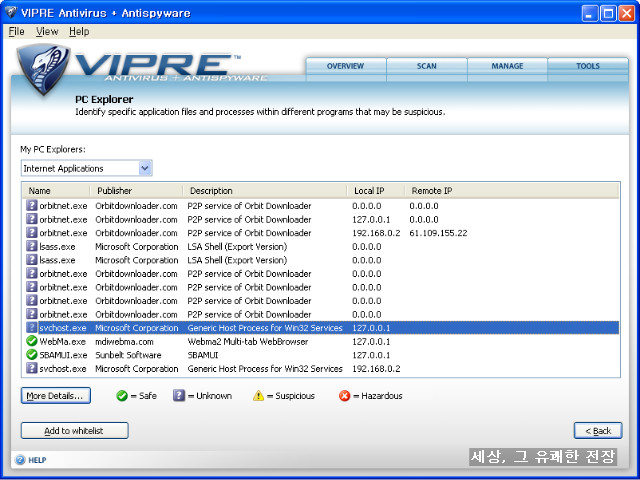Click Add to whitelist button
Screen dimensions: 640x480
pyautogui.click(x=75, y=431)
